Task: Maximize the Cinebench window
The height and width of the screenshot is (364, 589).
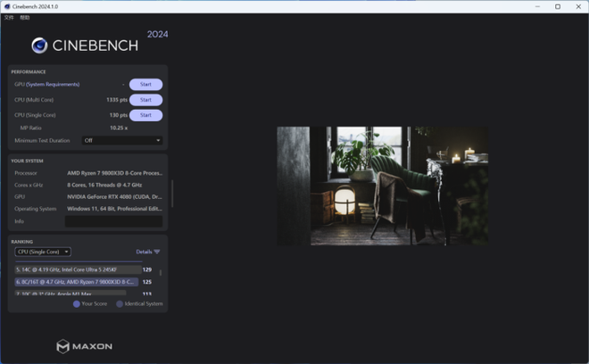Action: tap(558, 6)
